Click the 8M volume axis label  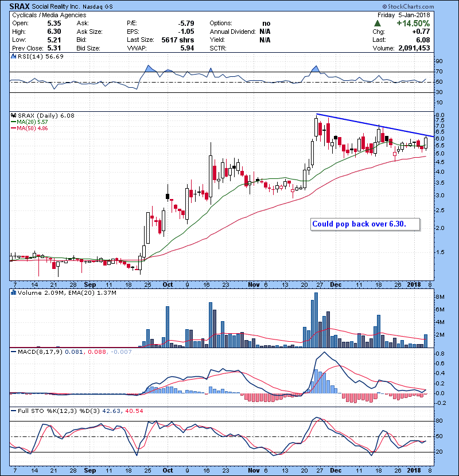(x=441, y=297)
